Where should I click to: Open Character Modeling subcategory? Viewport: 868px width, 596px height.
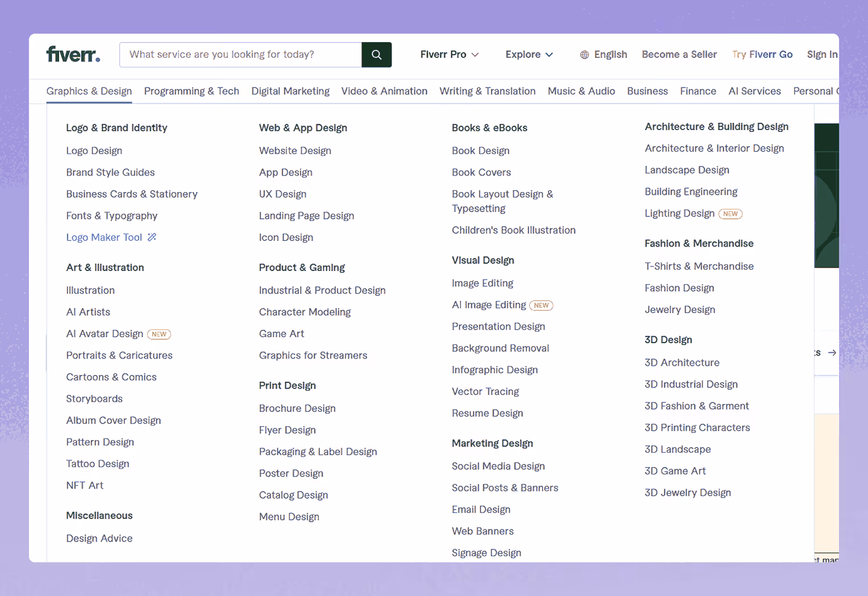[305, 312]
